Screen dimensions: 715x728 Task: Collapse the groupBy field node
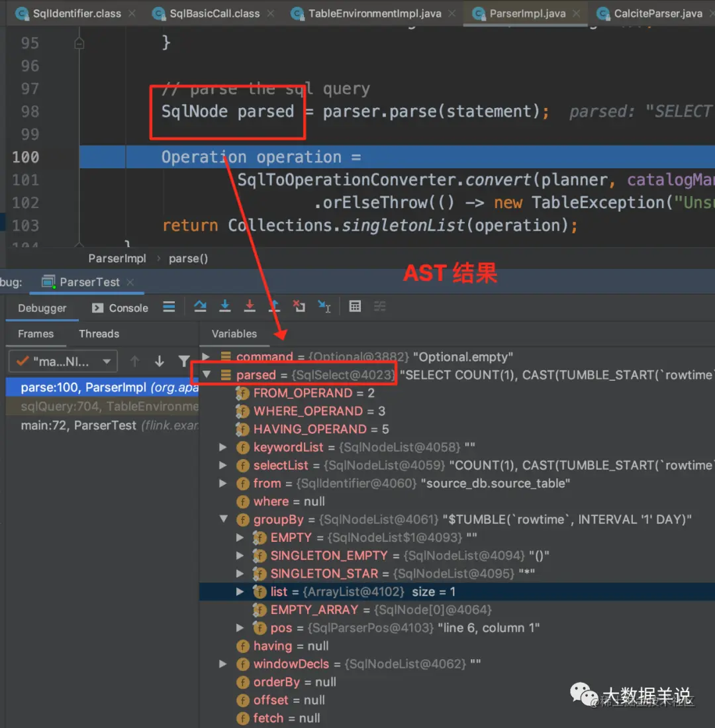[224, 519]
